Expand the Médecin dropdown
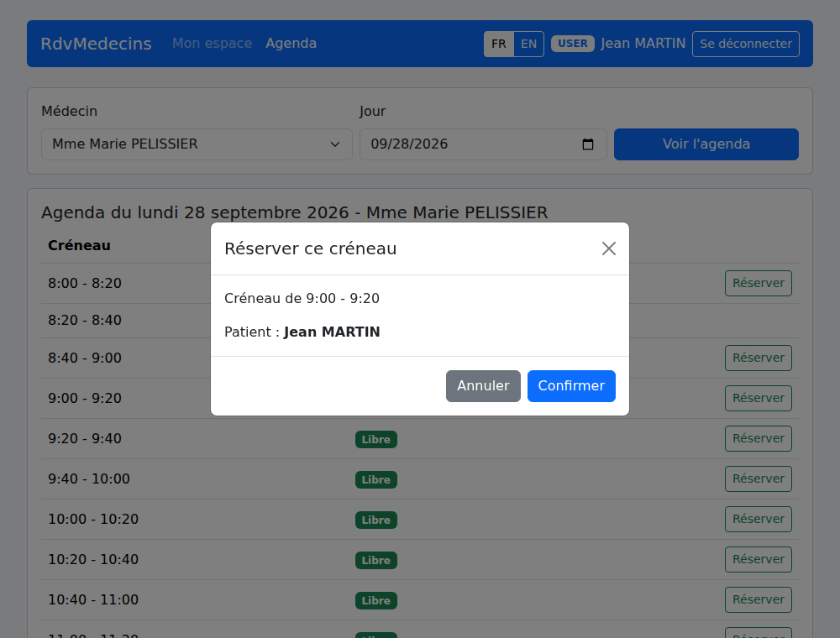 pos(197,144)
